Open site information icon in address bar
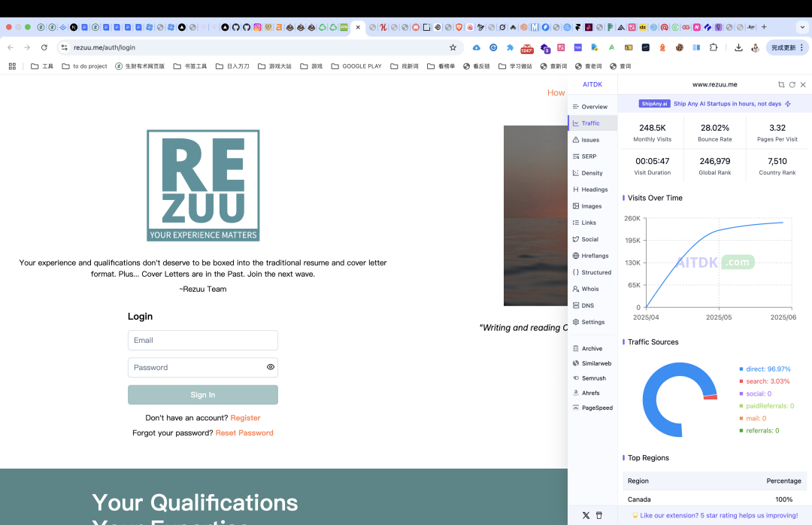The width and height of the screenshot is (812, 525). pyautogui.click(x=64, y=47)
